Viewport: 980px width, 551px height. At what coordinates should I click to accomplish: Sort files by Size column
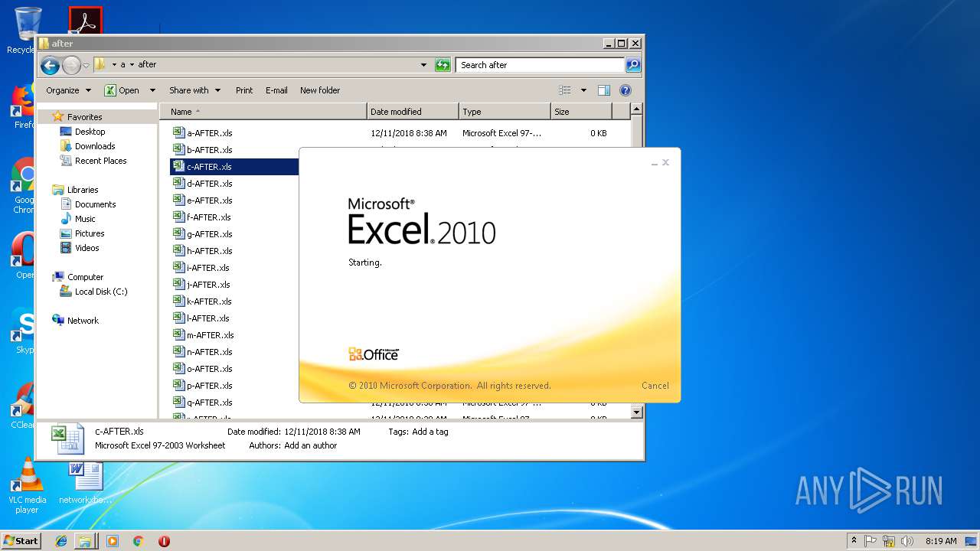click(x=582, y=112)
